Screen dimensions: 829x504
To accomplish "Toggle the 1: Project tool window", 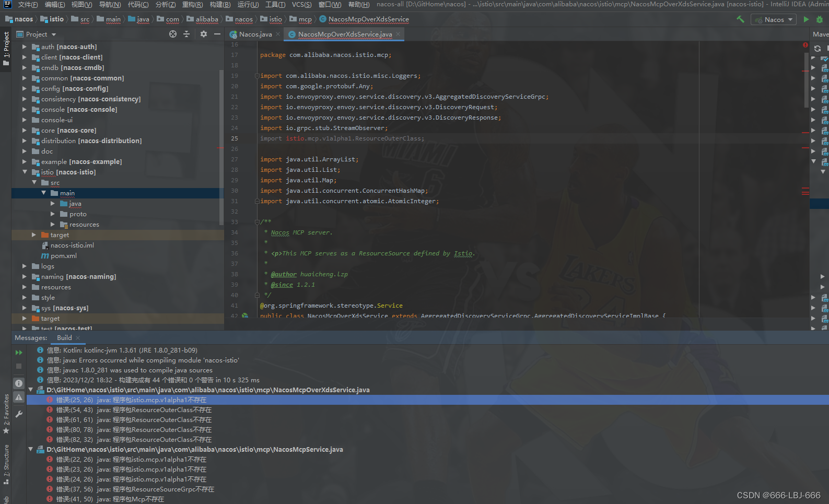I will point(6,49).
